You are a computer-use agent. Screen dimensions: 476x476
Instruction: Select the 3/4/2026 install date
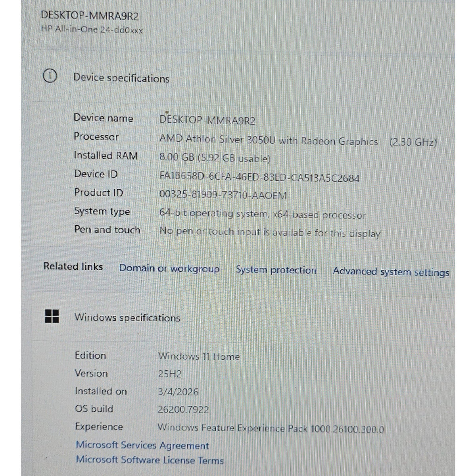point(178,392)
